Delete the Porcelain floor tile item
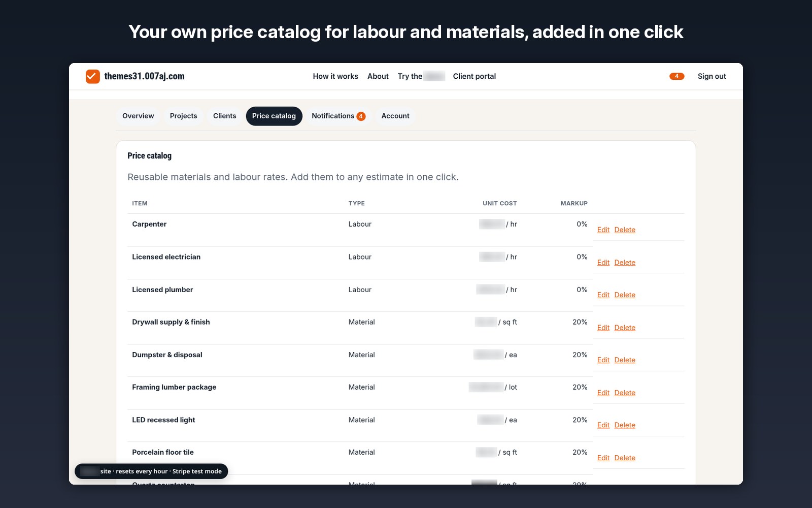This screenshot has height=508, width=812. coord(625,458)
